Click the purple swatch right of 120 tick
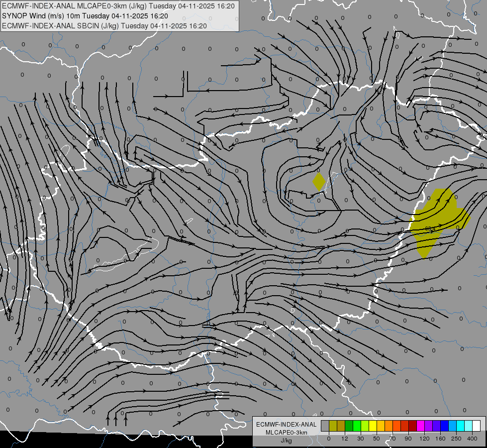The height and width of the screenshot is (448, 487). tap(429, 426)
